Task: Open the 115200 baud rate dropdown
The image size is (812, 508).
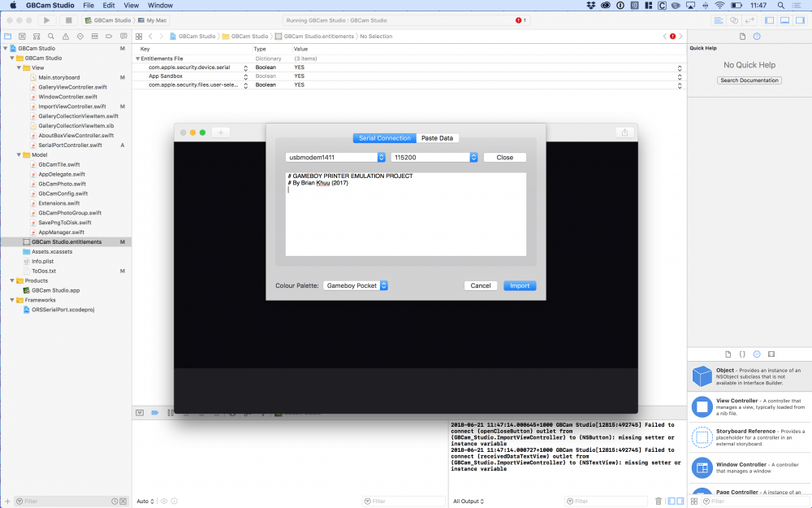Action: 434,157
